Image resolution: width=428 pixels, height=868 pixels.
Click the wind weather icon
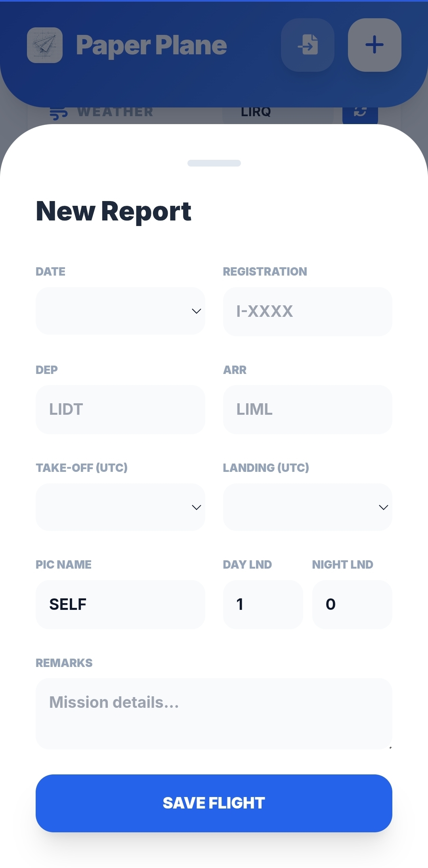(x=59, y=114)
